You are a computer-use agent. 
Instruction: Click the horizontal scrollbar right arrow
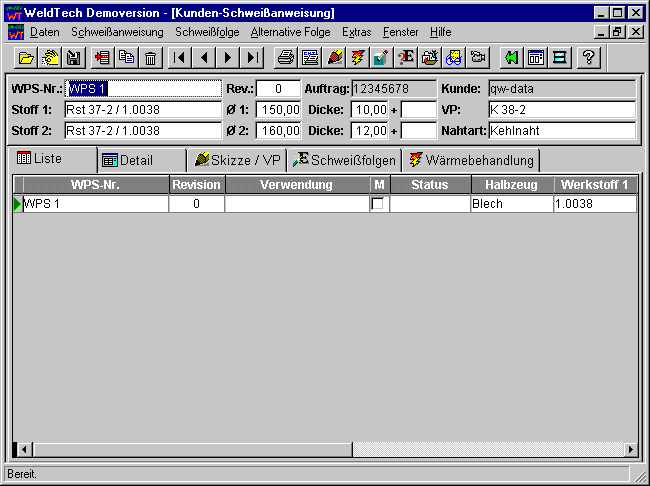pyautogui.click(x=630, y=449)
